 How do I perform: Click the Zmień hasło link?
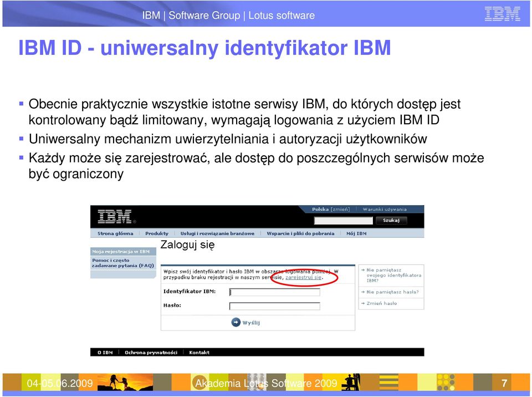point(382,304)
